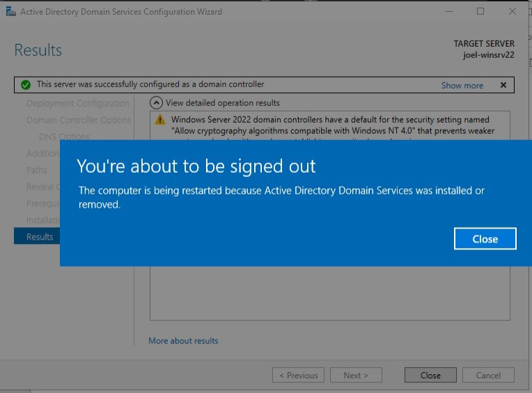Click the green success checkmark icon
Image resolution: width=532 pixels, height=393 pixels.
[x=26, y=85]
